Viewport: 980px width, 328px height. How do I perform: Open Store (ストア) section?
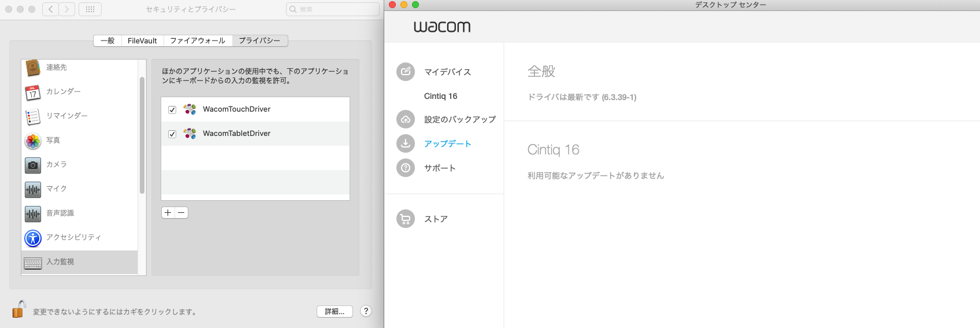pos(436,219)
